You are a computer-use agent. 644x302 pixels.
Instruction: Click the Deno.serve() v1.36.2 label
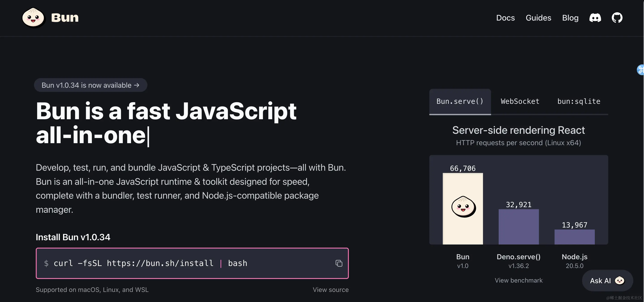point(519,261)
